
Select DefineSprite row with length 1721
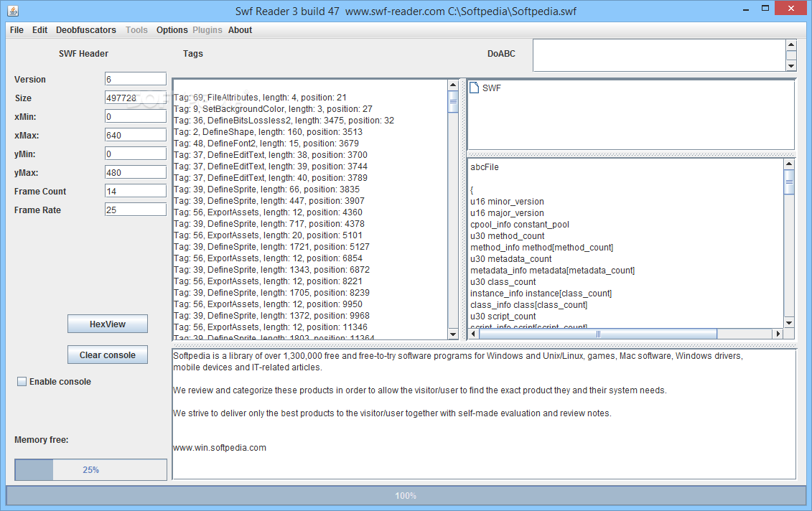[271, 246]
